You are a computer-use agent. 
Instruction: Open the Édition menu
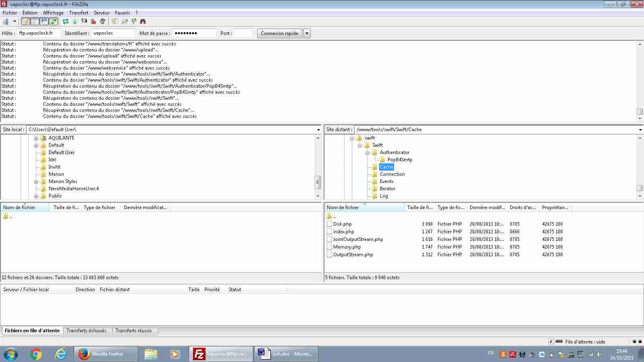(30, 12)
